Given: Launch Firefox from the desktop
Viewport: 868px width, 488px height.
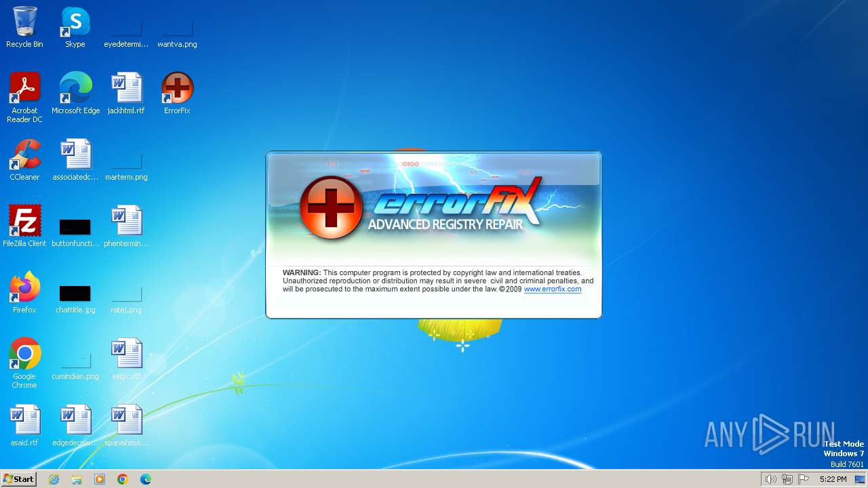Looking at the screenshot, I should (24, 293).
